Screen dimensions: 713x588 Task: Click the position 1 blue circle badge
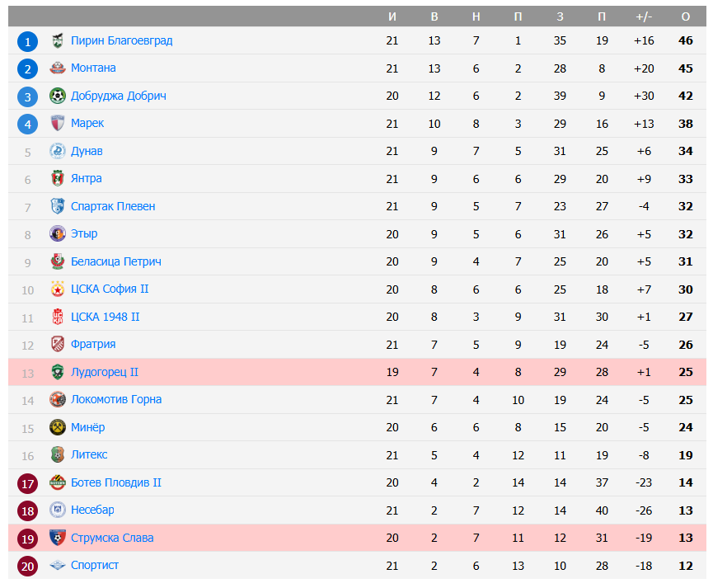[x=27, y=41]
